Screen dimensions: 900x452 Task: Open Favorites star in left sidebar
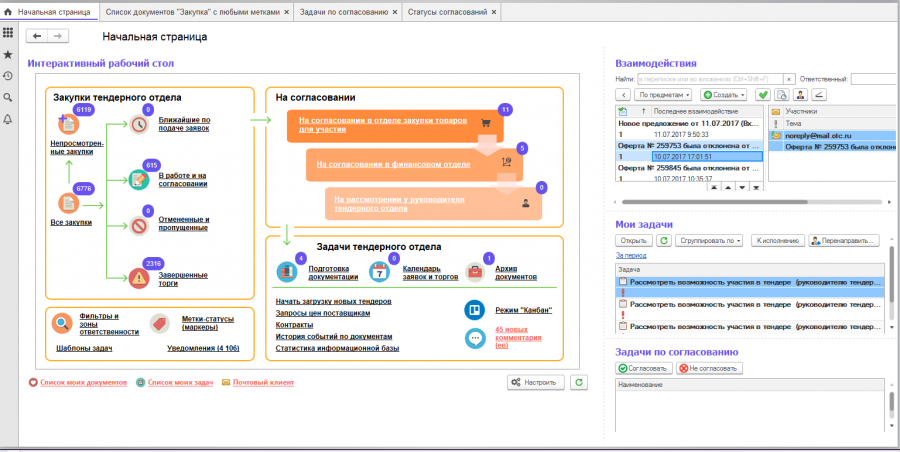point(8,55)
